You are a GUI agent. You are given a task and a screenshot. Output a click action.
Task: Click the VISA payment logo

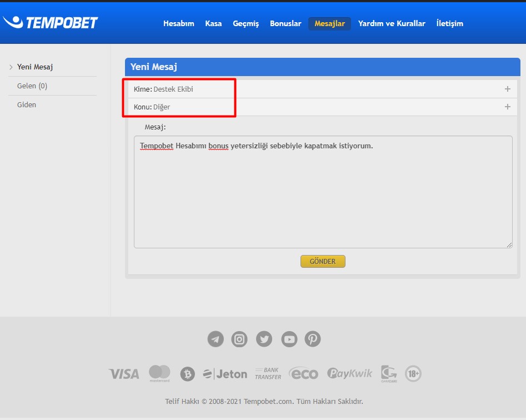click(x=124, y=374)
